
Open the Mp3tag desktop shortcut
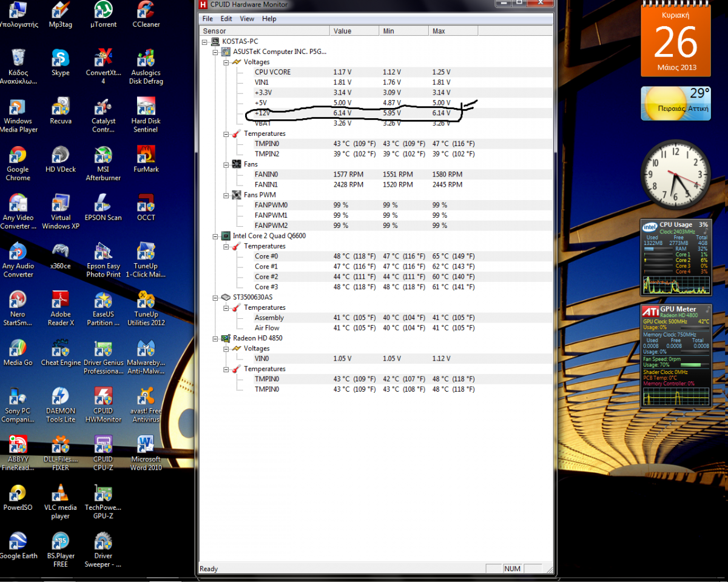pos(61,15)
